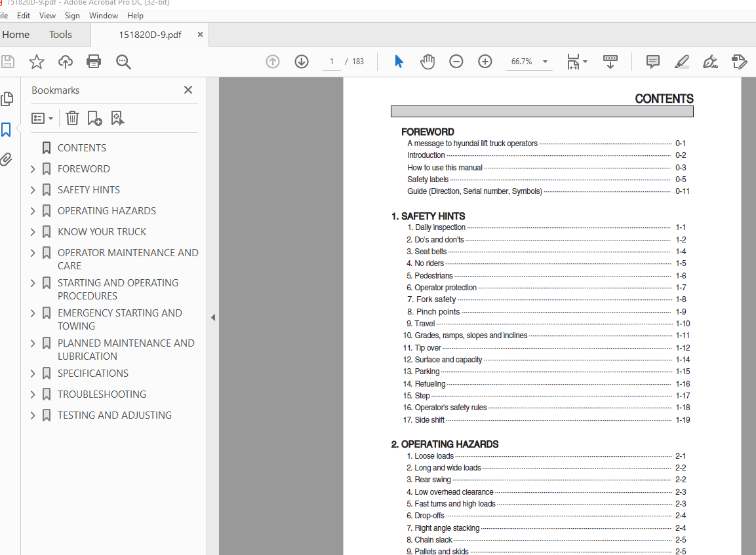This screenshot has height=555, width=756.
Task: Select the 151820D-9.pdf document tab
Action: (150, 35)
